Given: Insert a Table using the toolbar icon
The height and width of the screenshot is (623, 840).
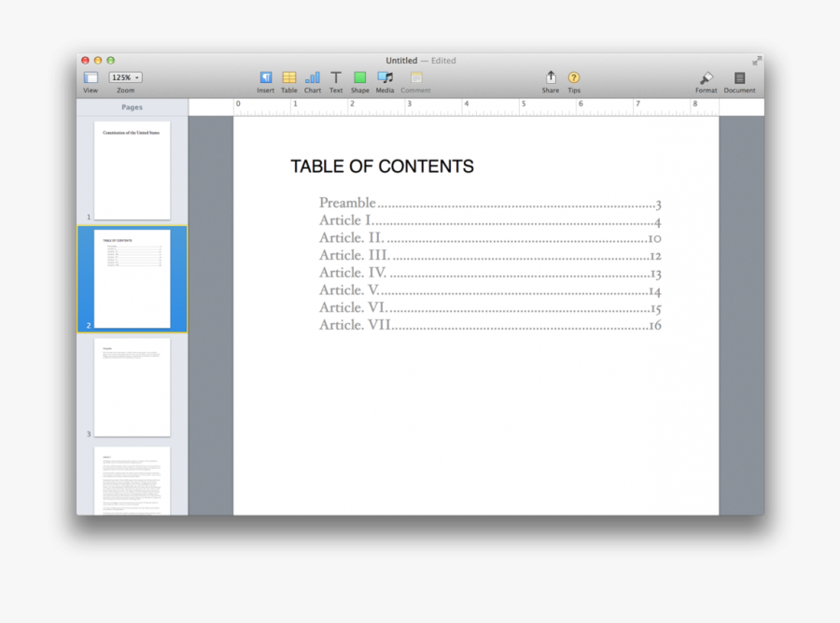Looking at the screenshot, I should click(289, 78).
